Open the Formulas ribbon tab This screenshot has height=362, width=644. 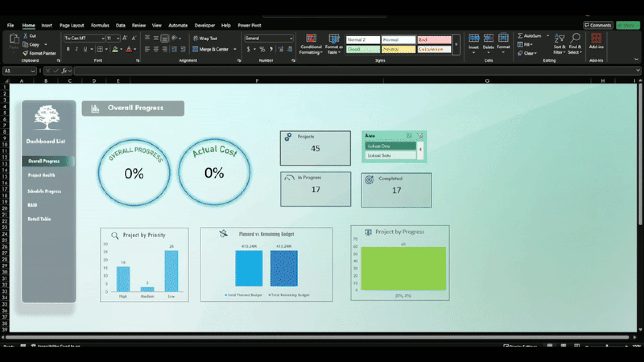pos(100,25)
